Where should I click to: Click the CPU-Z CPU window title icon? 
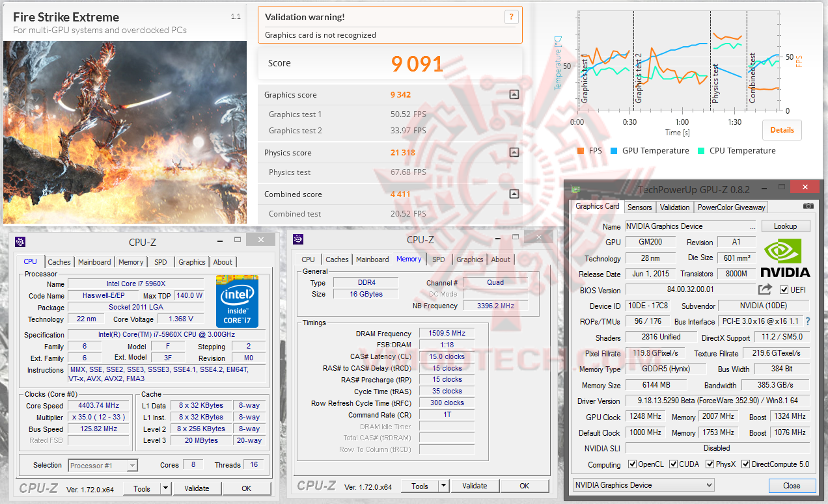pos(21,241)
